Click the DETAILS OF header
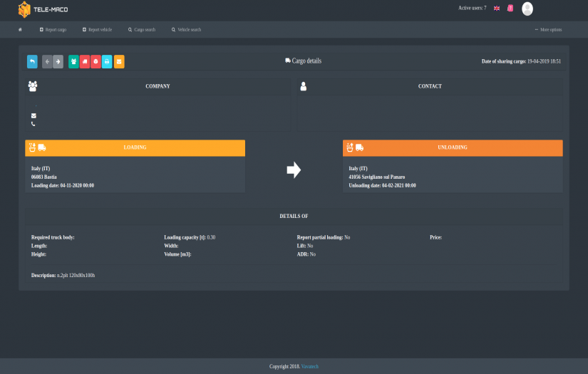 (x=294, y=217)
